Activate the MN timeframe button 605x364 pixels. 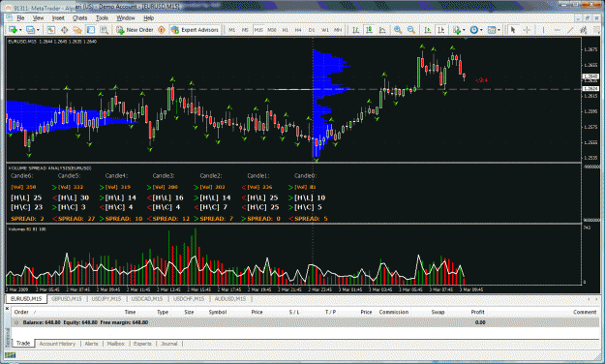pos(338,30)
